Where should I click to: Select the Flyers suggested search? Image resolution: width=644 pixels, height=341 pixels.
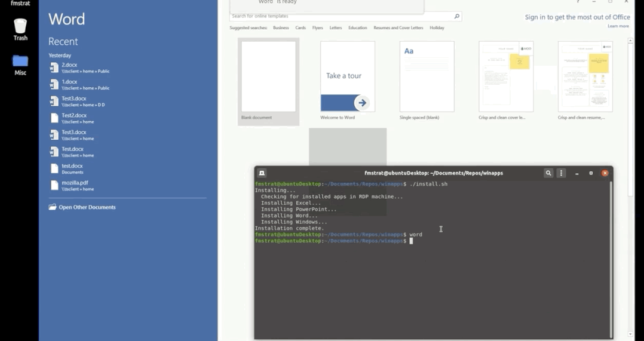[317, 28]
